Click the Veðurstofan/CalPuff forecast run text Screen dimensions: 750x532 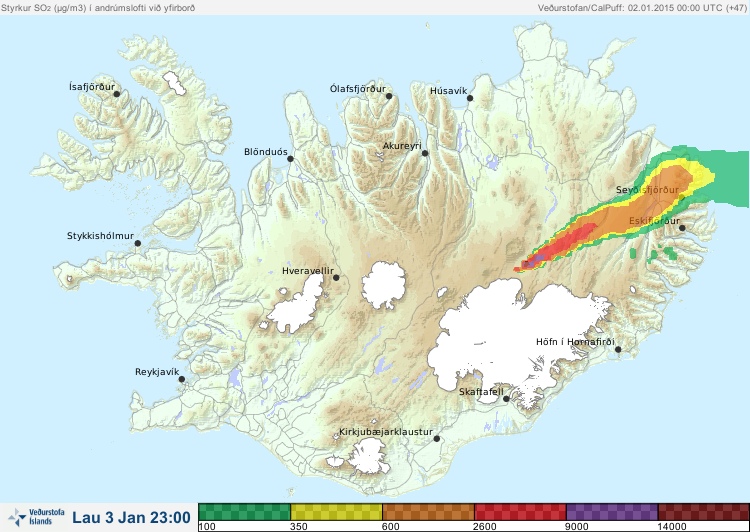(x=641, y=8)
